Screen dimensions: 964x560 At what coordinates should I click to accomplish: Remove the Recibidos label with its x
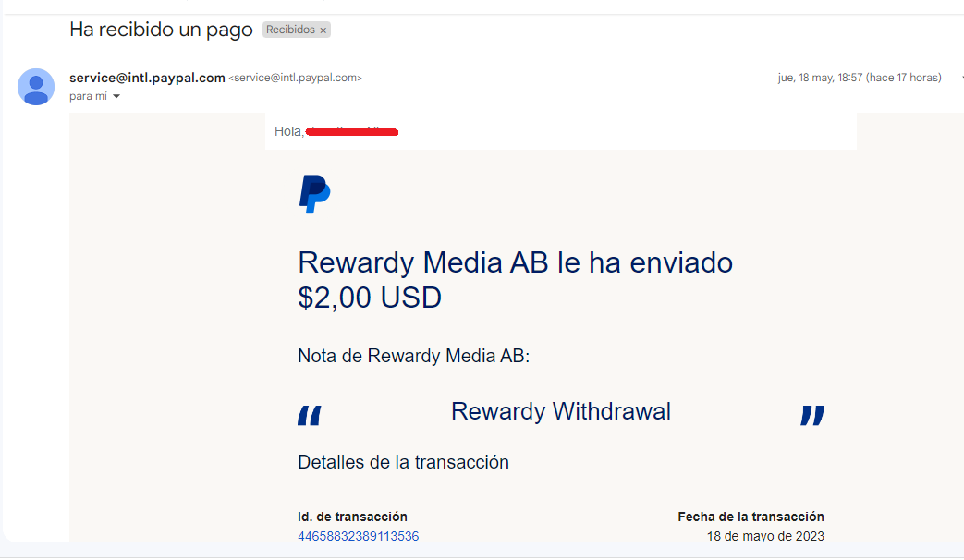[323, 30]
